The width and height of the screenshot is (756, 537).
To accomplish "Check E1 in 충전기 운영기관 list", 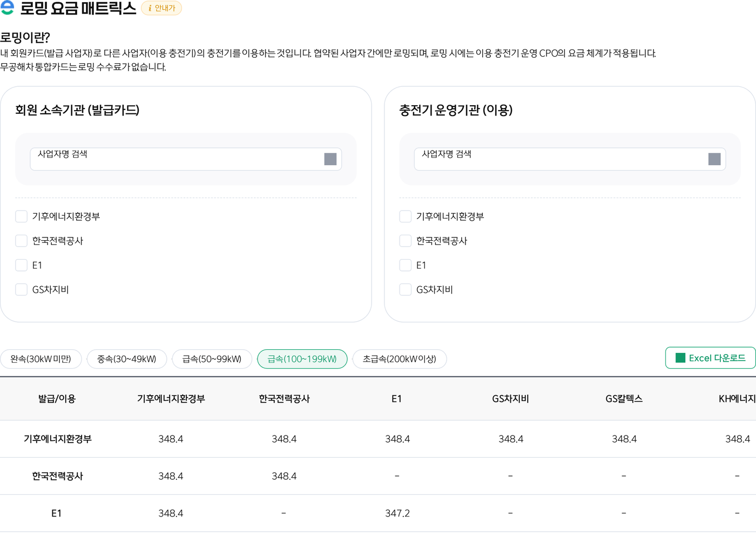I will click(x=406, y=265).
